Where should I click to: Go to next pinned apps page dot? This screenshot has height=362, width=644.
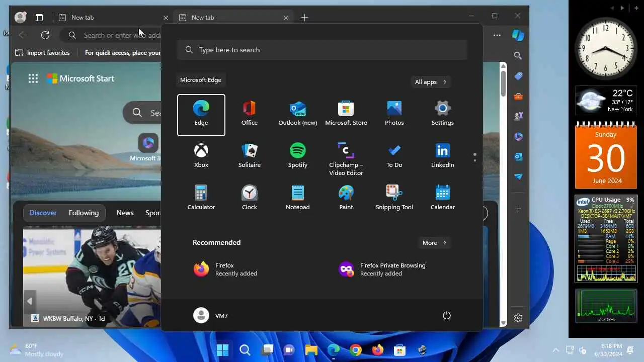coord(474,161)
